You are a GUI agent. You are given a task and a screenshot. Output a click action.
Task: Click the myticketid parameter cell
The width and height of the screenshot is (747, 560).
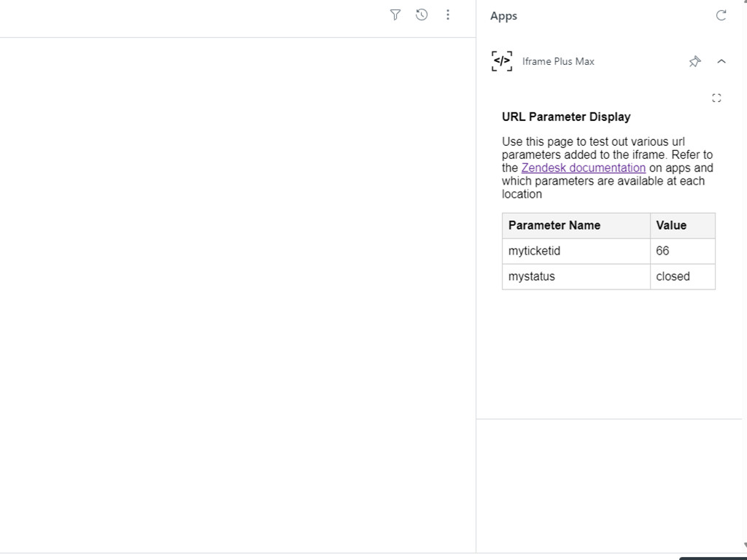(x=534, y=251)
